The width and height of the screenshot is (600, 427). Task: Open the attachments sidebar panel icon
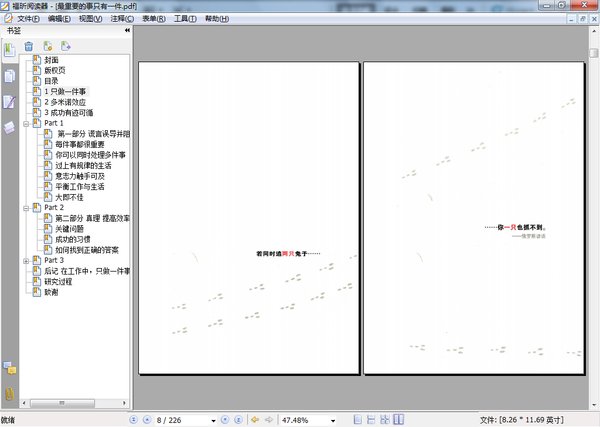pos(10,393)
